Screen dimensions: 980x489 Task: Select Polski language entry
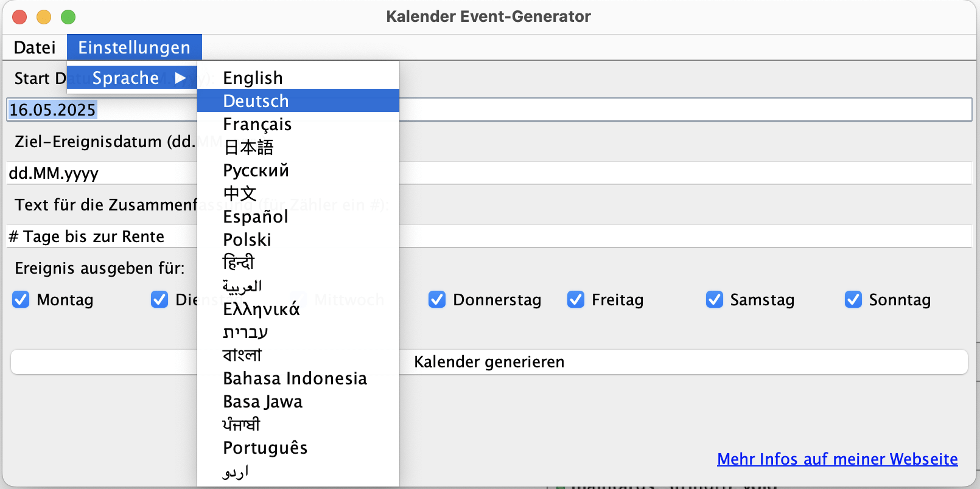point(247,240)
